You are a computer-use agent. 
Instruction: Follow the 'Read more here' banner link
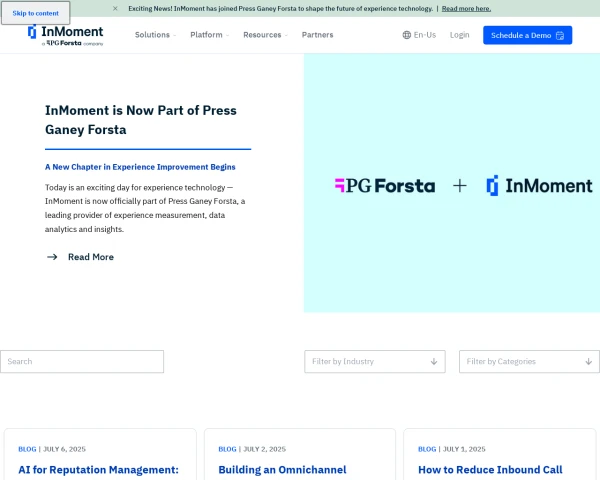[466, 8]
